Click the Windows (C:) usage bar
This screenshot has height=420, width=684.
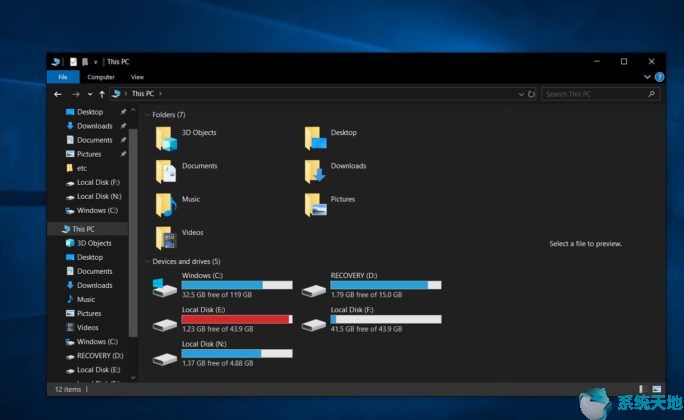pyautogui.click(x=237, y=285)
